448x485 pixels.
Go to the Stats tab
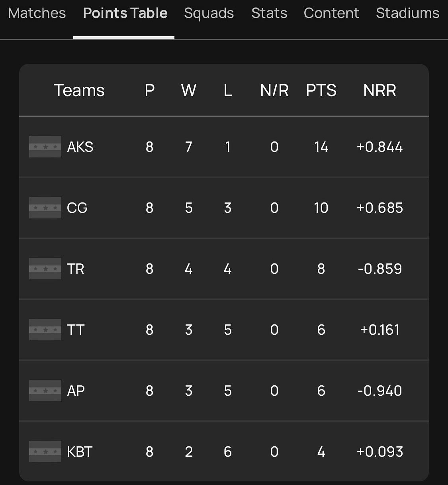[269, 13]
